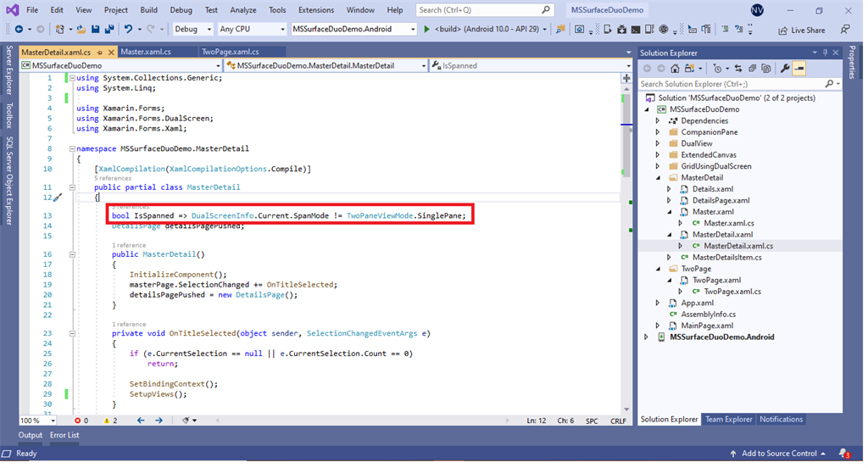The width and height of the screenshot is (868, 468).
Task: Switch to the TwoPage.xaml.cs tab
Action: (x=230, y=52)
